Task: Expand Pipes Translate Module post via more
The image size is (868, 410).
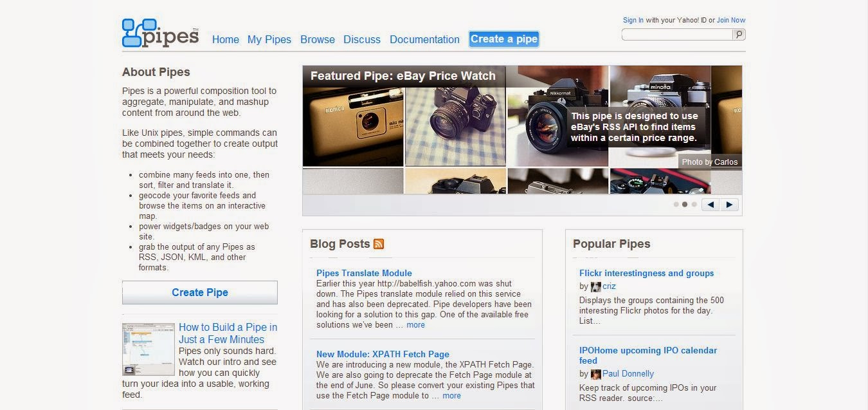Action: (415, 325)
